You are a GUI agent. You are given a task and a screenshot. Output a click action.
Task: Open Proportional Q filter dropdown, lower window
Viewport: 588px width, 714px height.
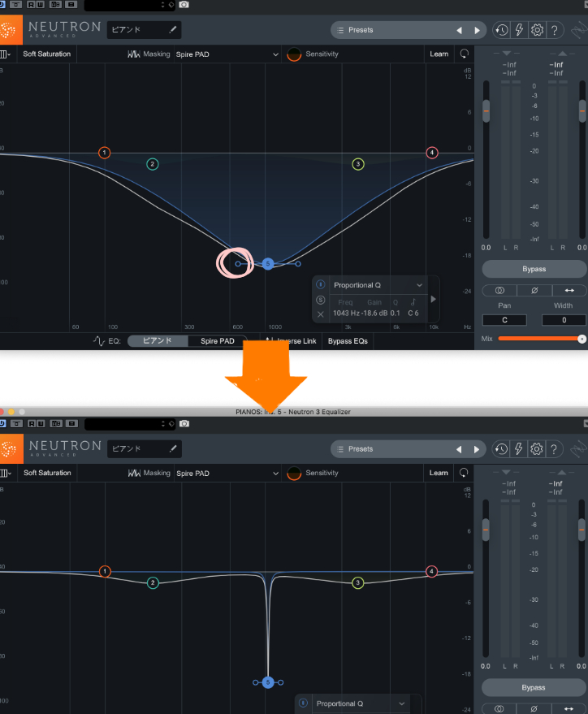(x=361, y=703)
